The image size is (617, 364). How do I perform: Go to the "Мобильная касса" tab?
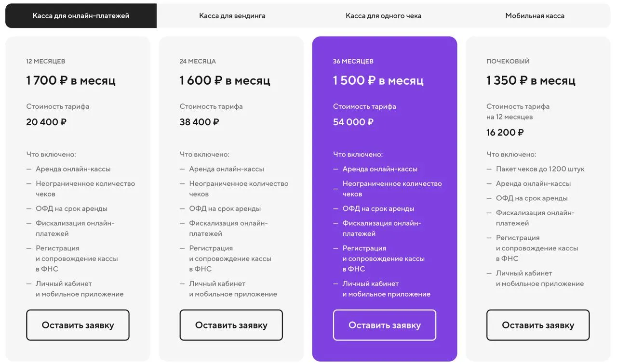pos(535,16)
